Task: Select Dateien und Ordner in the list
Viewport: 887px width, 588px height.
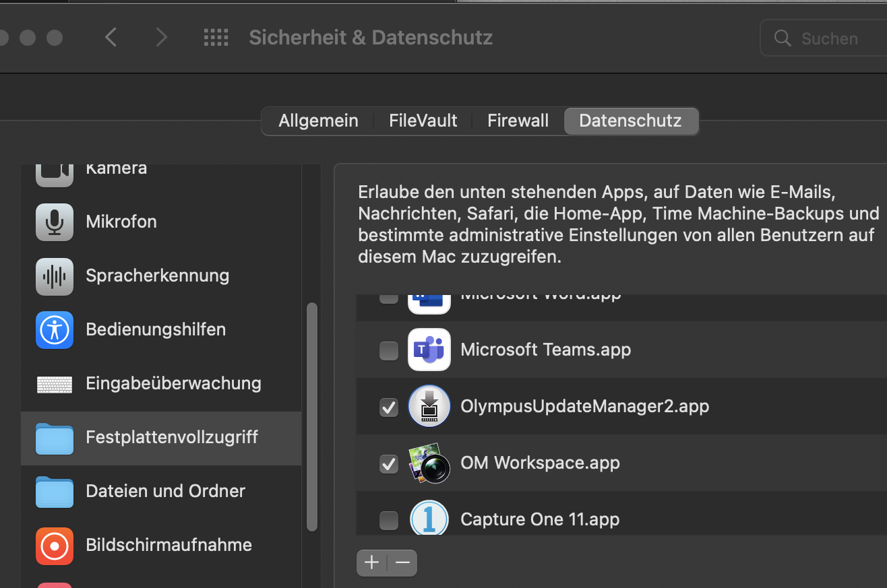Action: [x=161, y=491]
